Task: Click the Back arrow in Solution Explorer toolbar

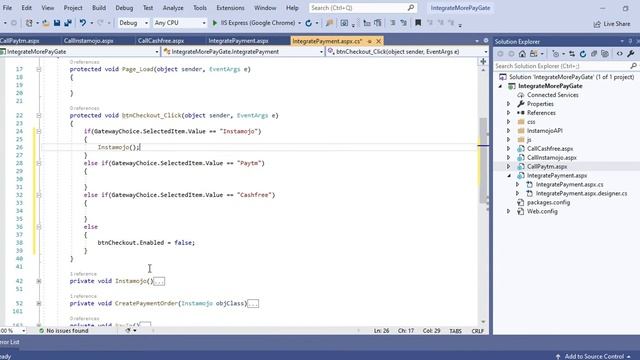Action: [x=500, y=54]
